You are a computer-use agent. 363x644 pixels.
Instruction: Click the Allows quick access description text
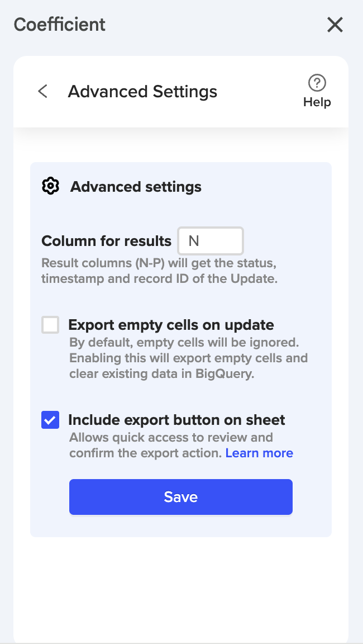pos(171,437)
